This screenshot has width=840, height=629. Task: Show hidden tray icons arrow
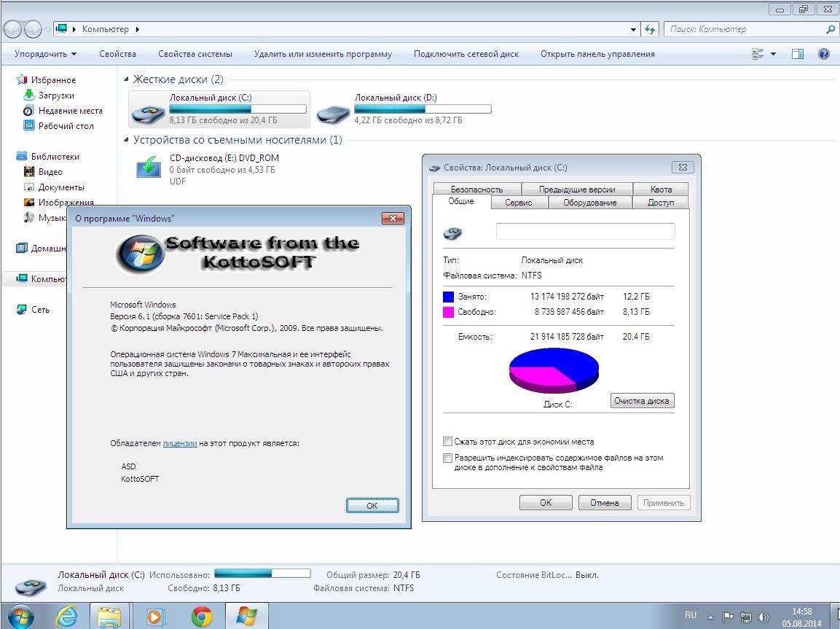(710, 617)
